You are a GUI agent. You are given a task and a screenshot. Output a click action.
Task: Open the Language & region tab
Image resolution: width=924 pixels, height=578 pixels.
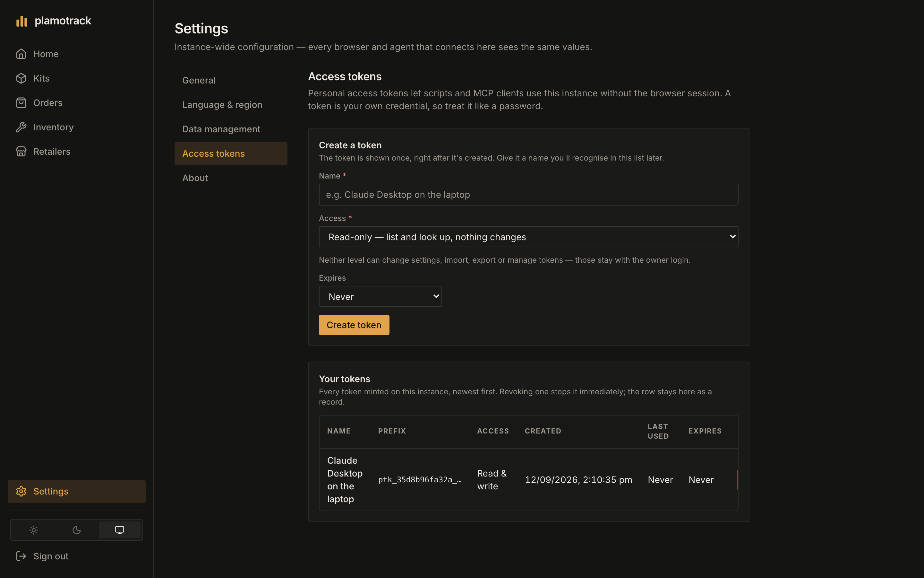pyautogui.click(x=231, y=105)
